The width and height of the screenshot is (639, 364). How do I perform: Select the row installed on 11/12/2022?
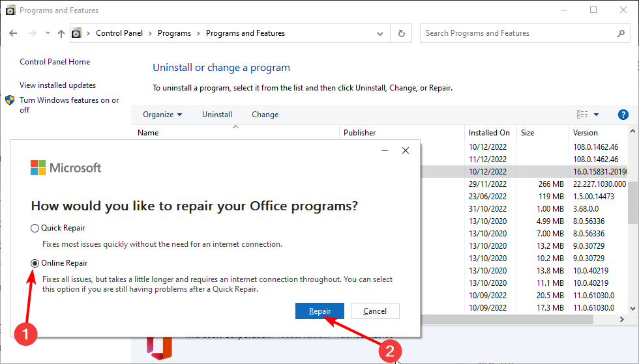[x=525, y=160]
